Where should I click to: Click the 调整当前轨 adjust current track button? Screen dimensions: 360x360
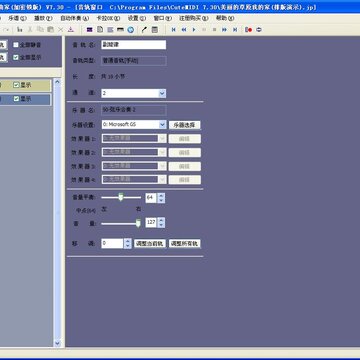pos(150,244)
